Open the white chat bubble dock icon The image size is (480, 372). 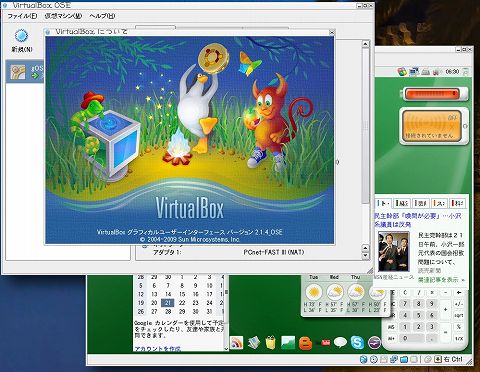pyautogui.click(x=340, y=342)
